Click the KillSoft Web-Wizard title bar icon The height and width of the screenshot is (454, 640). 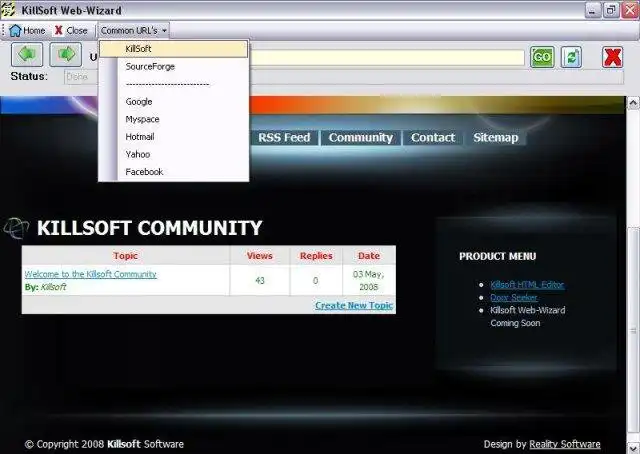8,10
